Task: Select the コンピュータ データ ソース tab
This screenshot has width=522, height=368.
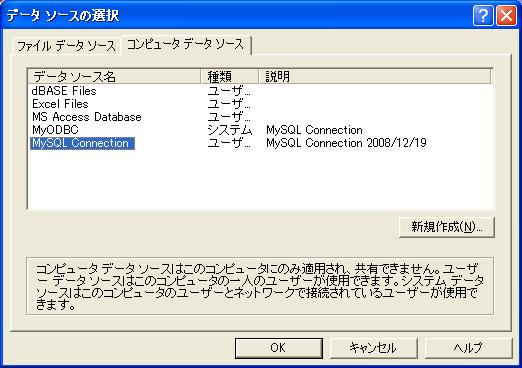Action: (x=186, y=44)
